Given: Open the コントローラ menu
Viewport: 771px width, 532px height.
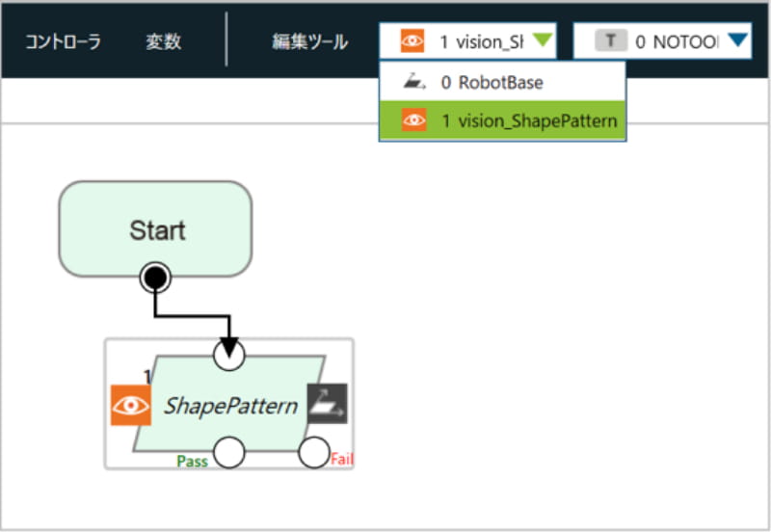Looking at the screenshot, I should tap(63, 42).
